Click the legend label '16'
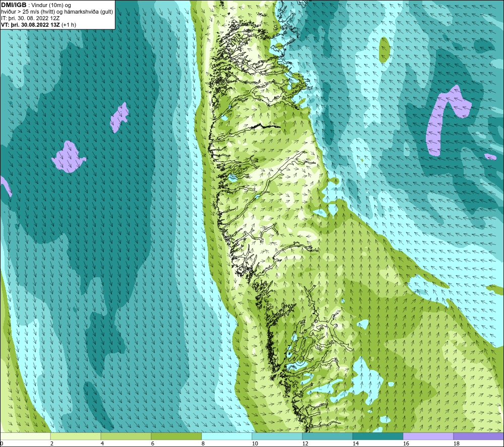Image resolution: width=504 pixels, height=447 pixels. point(406,444)
